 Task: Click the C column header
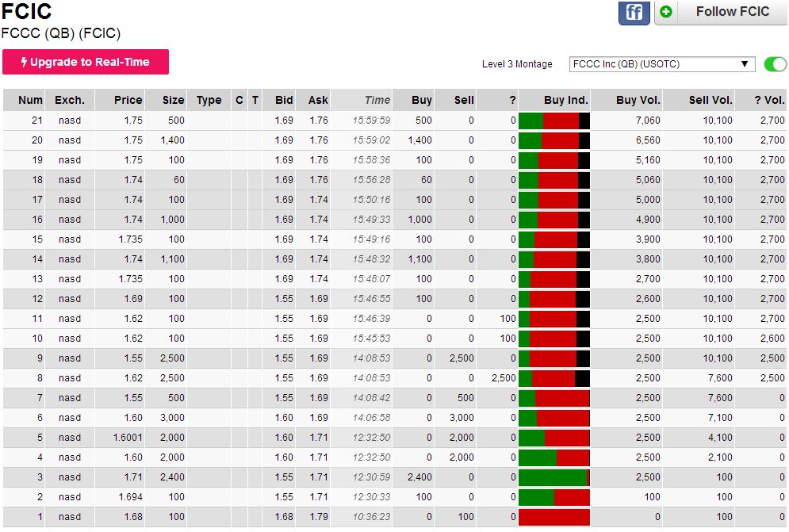tap(239, 100)
